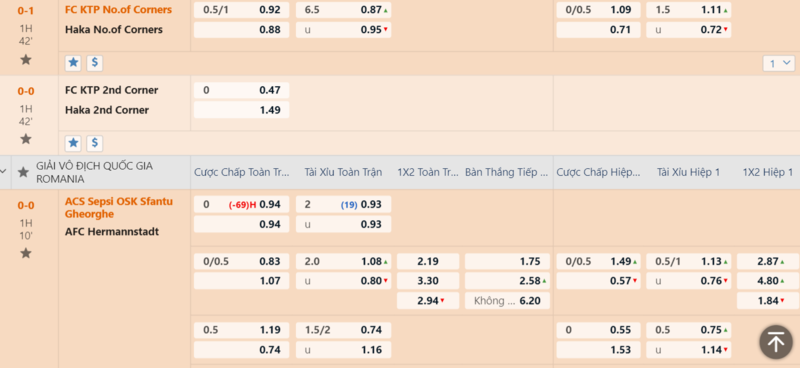The height and width of the screenshot is (368, 800).
Task: Click the 1X2 Hiệp 1 column header
Action: point(768,173)
